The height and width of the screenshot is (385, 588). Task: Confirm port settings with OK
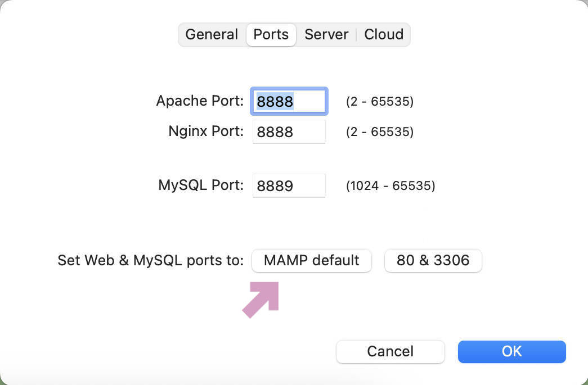511,351
